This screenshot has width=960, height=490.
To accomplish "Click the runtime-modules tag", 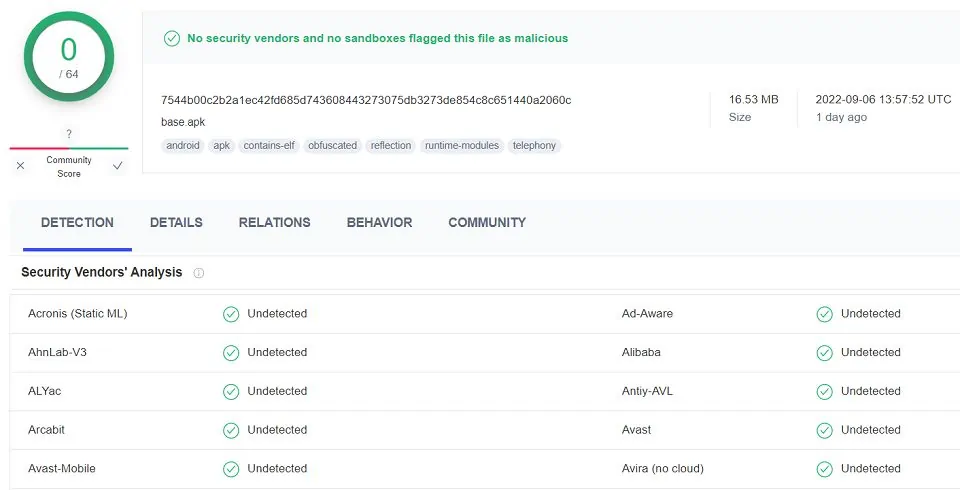I will pyautogui.click(x=462, y=146).
